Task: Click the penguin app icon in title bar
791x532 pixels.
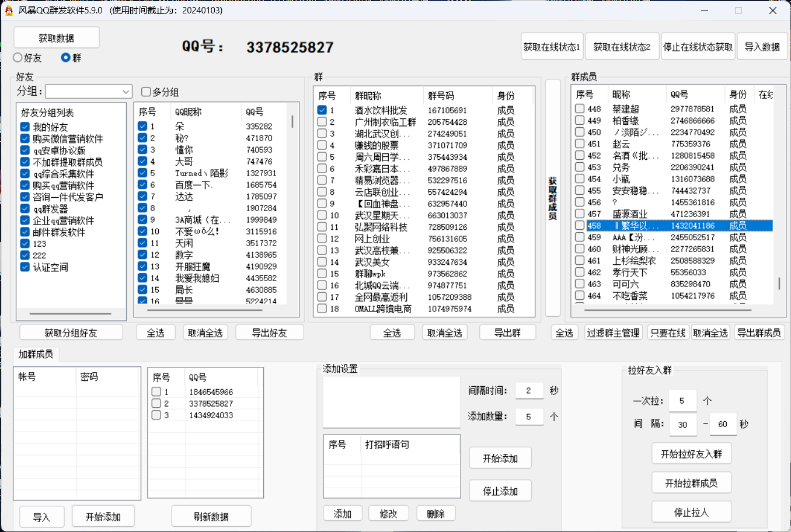Action: pos(9,10)
